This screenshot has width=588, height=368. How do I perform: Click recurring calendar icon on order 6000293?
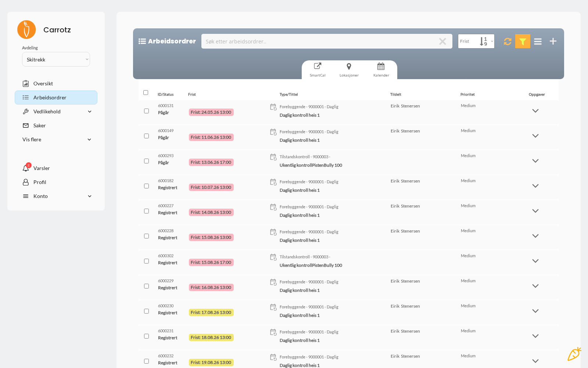pos(273,157)
